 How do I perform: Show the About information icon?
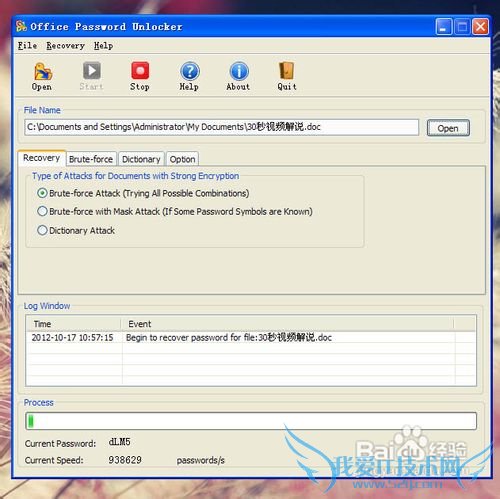point(239,76)
